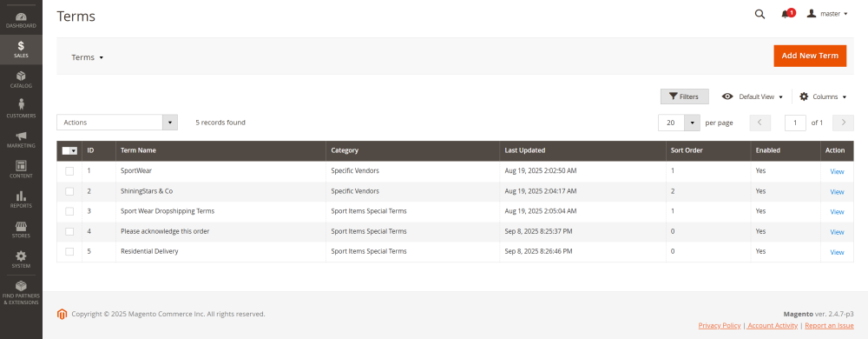
Task: Sort by Sort Order column header
Action: coord(708,150)
